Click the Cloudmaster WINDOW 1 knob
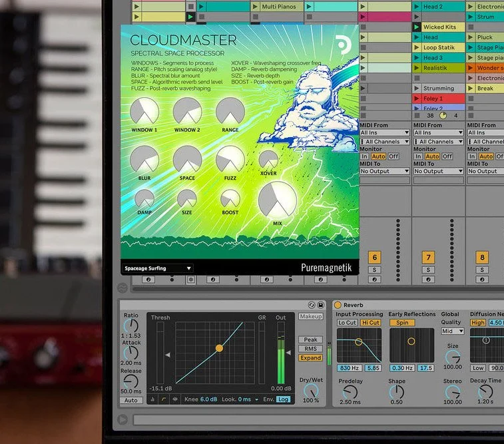This screenshot has height=444, width=504. (x=144, y=111)
